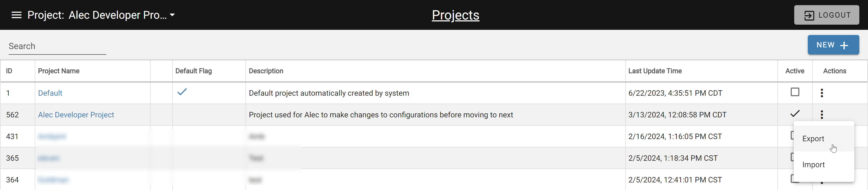Screen dimensions: 868x190
Task: Open actions menu for Alec Developer Project
Action: click(x=822, y=115)
